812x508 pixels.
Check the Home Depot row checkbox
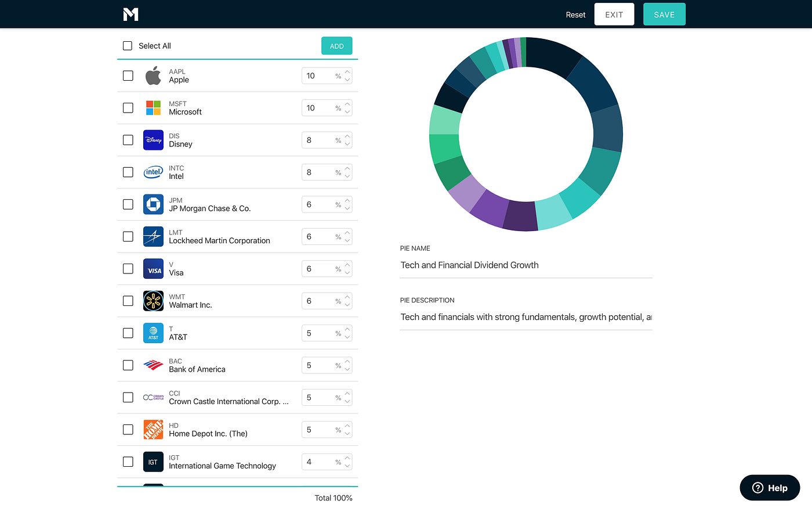pos(128,430)
